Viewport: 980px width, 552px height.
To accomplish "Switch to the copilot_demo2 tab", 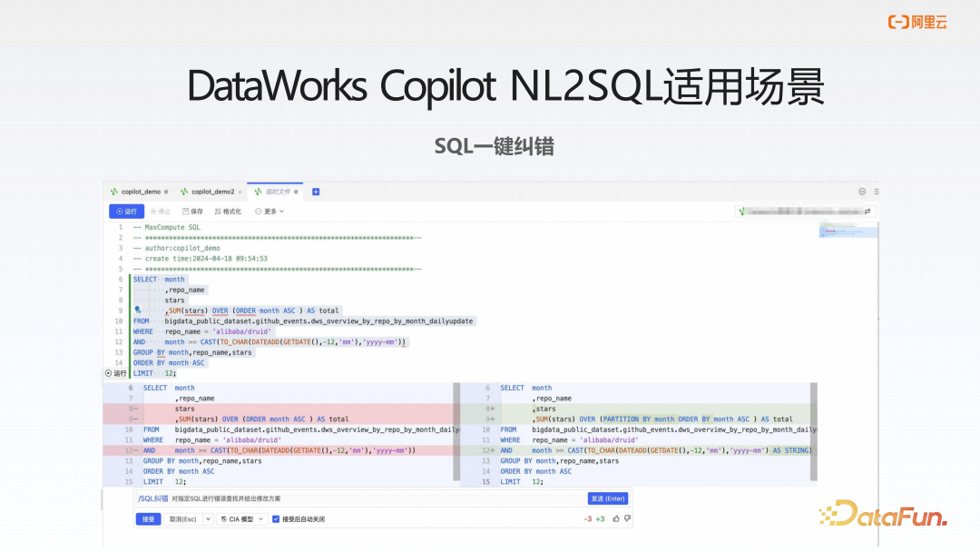I will pos(211,192).
